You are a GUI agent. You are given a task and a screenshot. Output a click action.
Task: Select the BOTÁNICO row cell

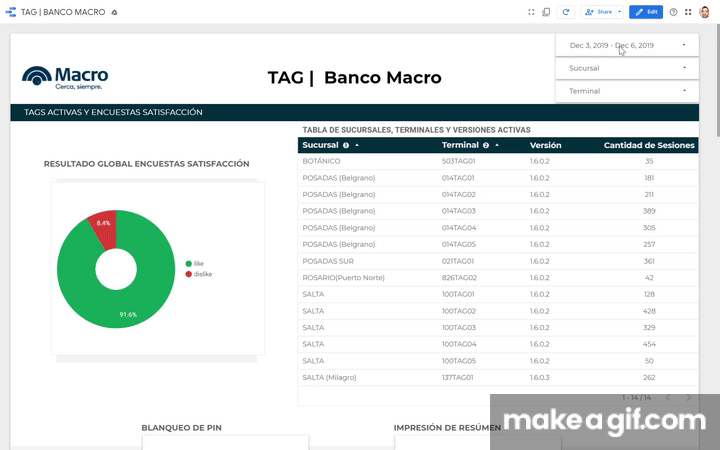[x=321, y=161]
